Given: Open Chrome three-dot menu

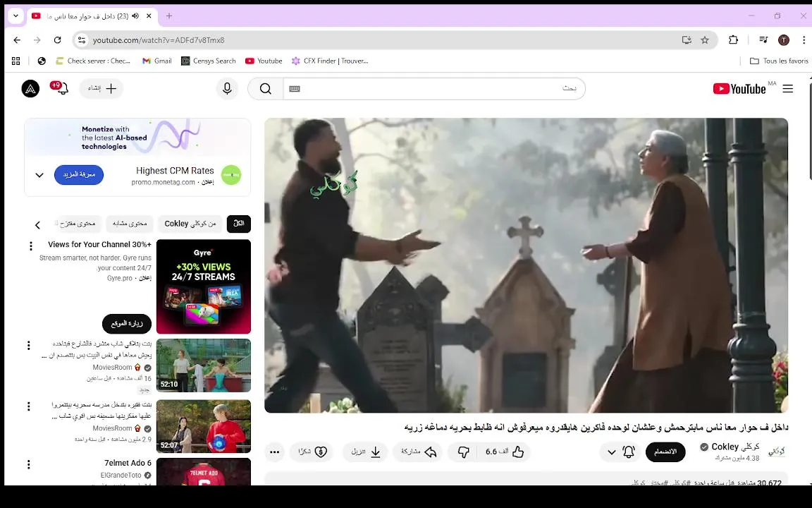Looking at the screenshot, I should [804, 40].
